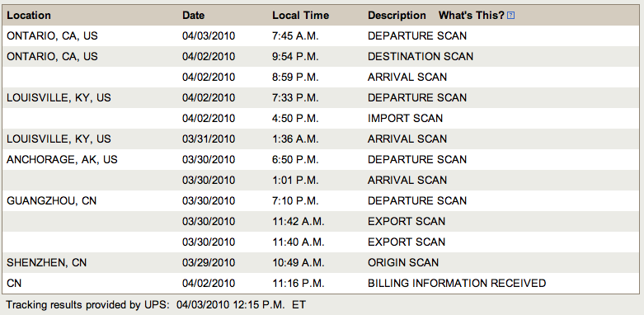Image resolution: width=644 pixels, height=315 pixels.
Task: Click the IMPORT SCAN description
Action: (406, 118)
